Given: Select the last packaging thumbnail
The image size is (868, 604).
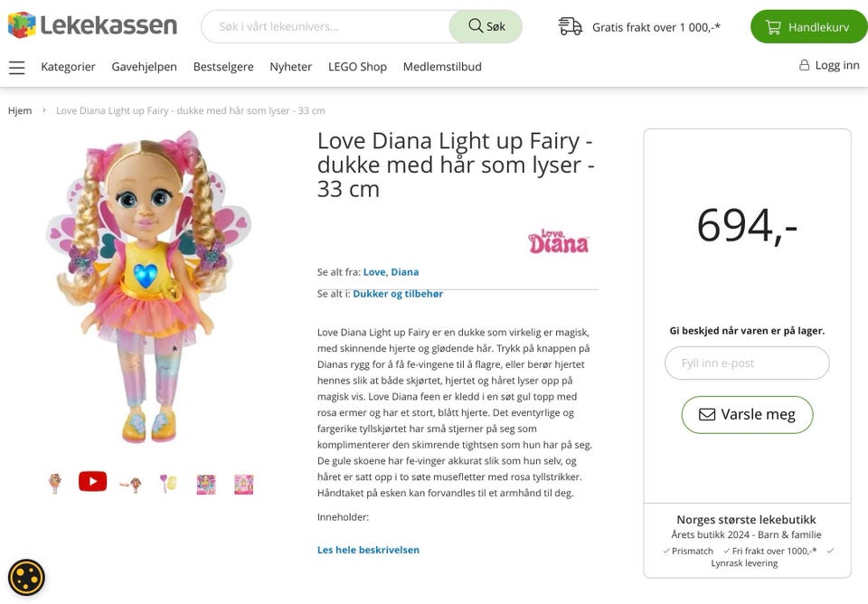Looking at the screenshot, I should 243,484.
